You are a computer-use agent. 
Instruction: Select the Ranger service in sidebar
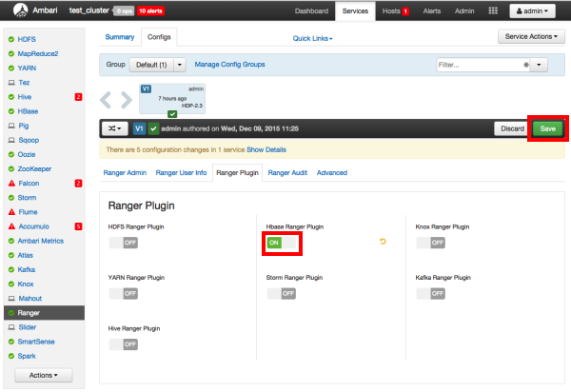44,313
